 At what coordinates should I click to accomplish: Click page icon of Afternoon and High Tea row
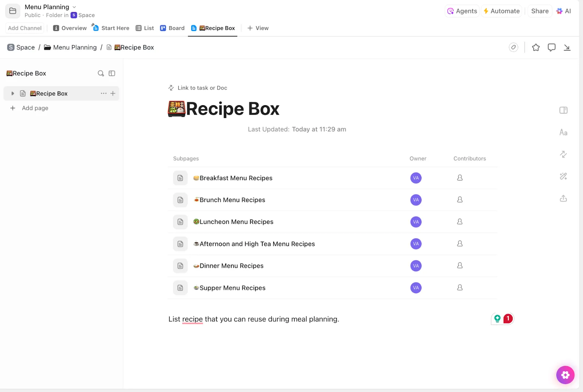(180, 244)
